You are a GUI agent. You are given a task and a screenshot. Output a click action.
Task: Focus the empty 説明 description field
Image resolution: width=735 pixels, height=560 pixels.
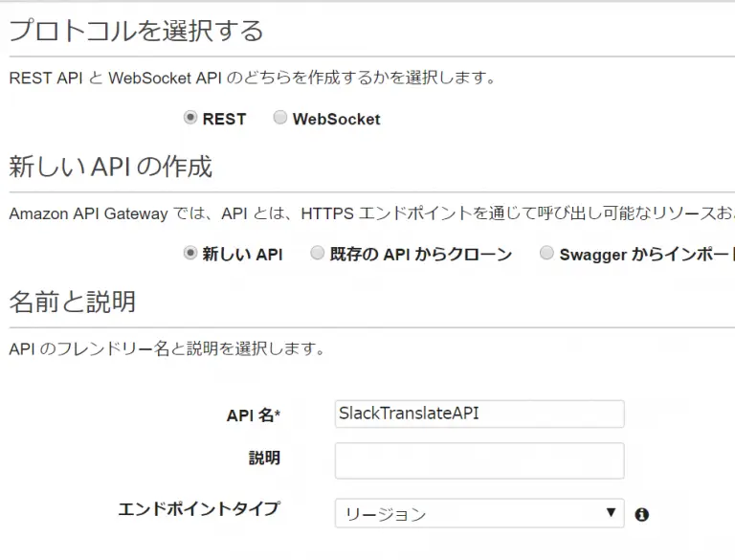click(x=479, y=460)
